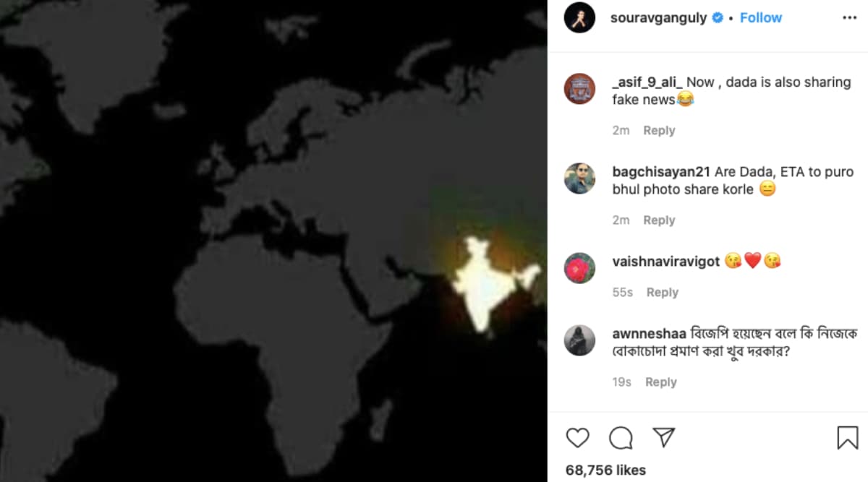The height and width of the screenshot is (482, 868).
Task: Share post with paper plane icon
Action: (663, 436)
